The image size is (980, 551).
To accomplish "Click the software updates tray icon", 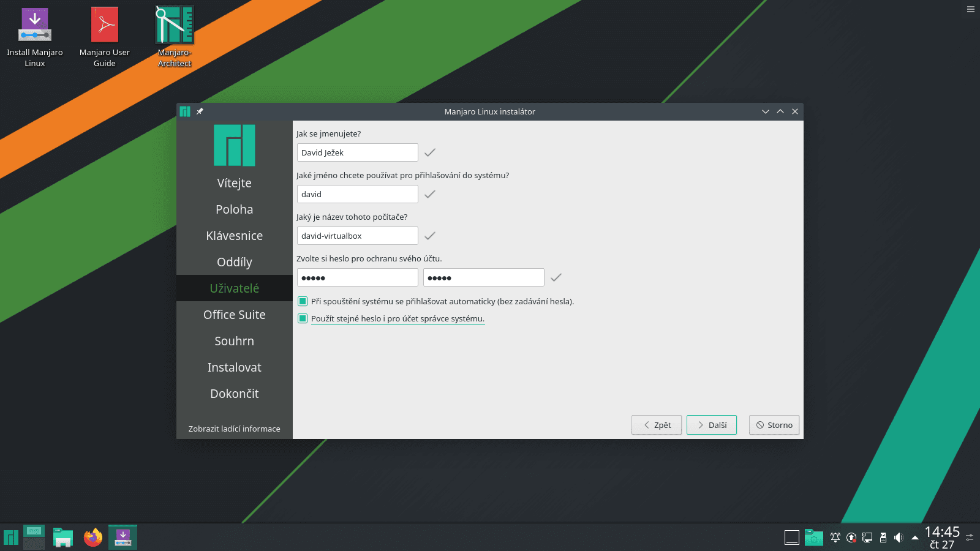I will [x=851, y=537].
